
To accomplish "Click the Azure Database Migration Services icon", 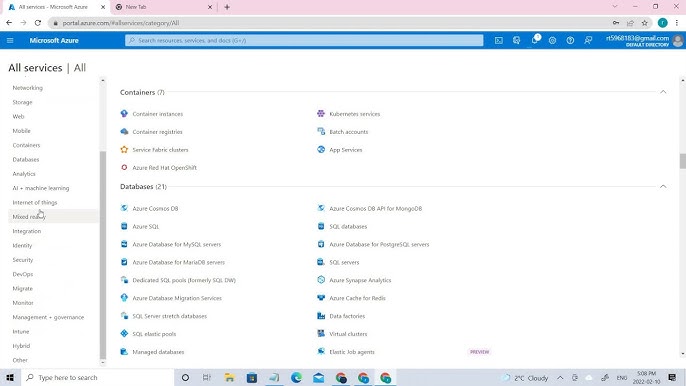I will click(x=124, y=298).
